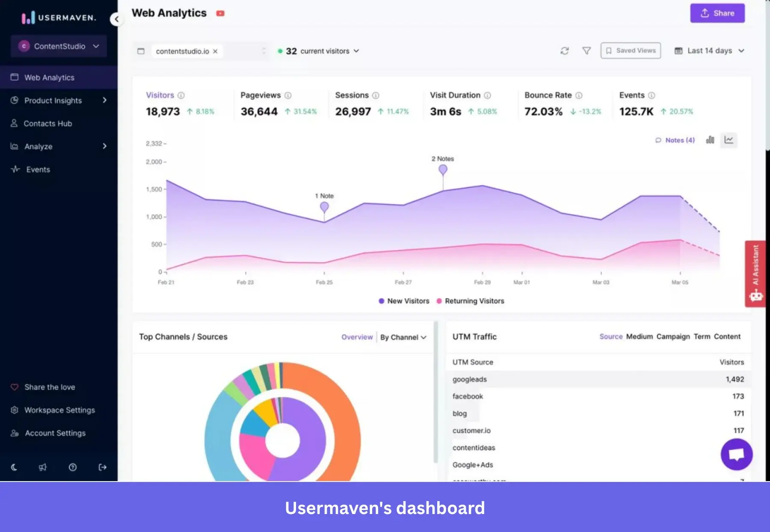Open Saved Views
Viewport: 770px width, 532px height.
pos(631,50)
